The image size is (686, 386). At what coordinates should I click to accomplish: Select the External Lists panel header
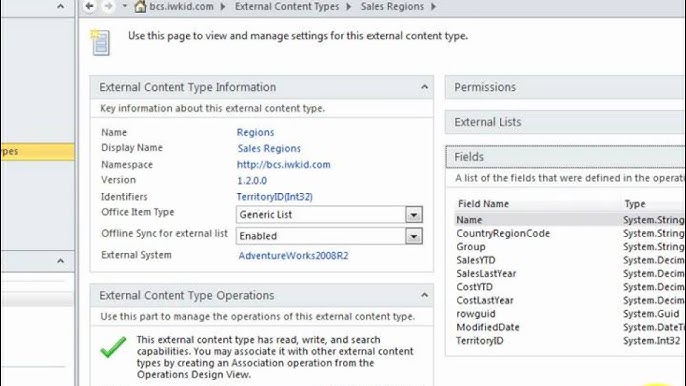[x=565, y=122]
